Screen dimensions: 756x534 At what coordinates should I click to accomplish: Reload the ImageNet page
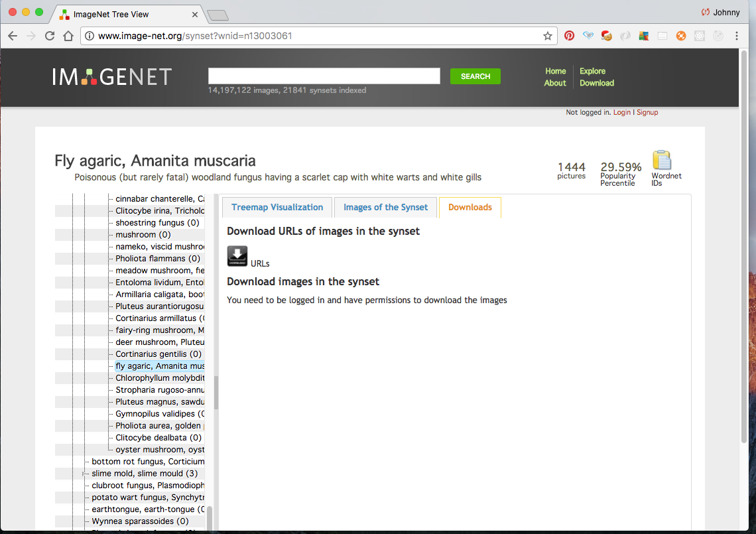click(50, 36)
